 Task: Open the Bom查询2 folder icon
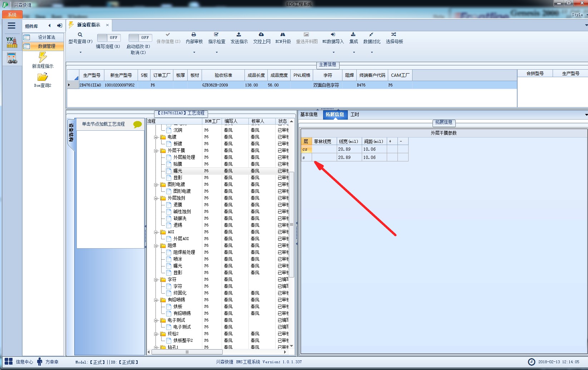click(x=43, y=77)
